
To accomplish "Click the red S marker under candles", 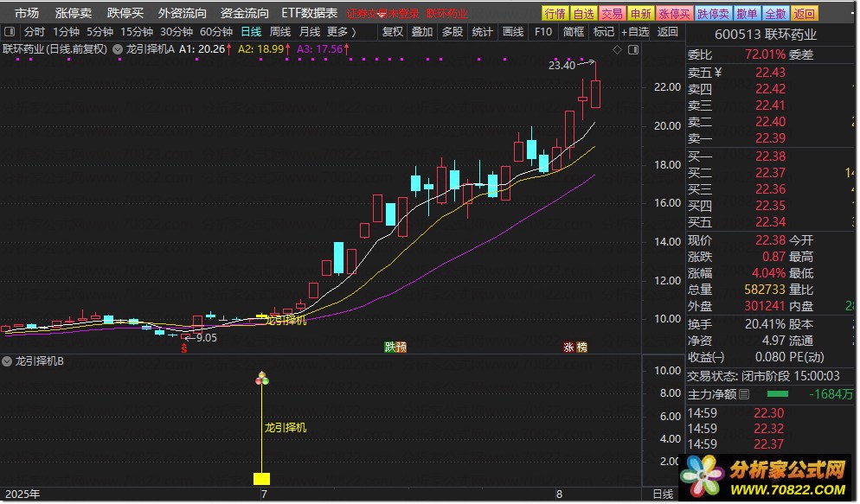I will [x=184, y=348].
